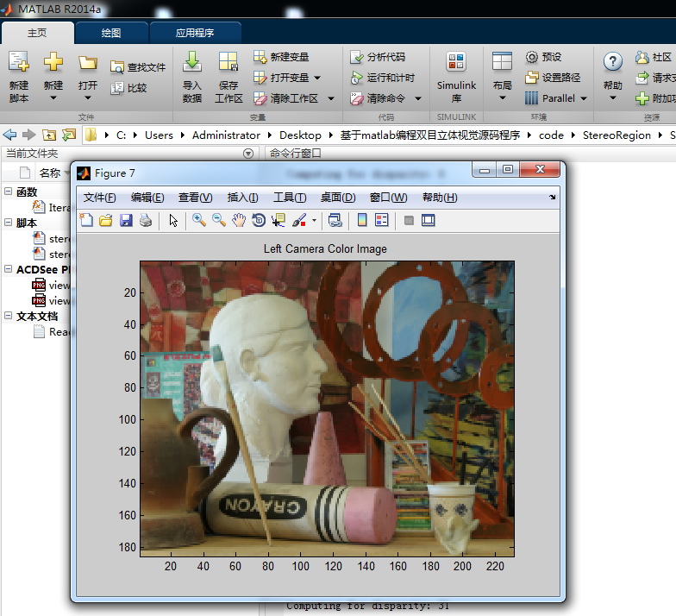676x616 pixels.
Task: Open the brush color dropdown arrow in Figure 7
Action: click(x=314, y=221)
